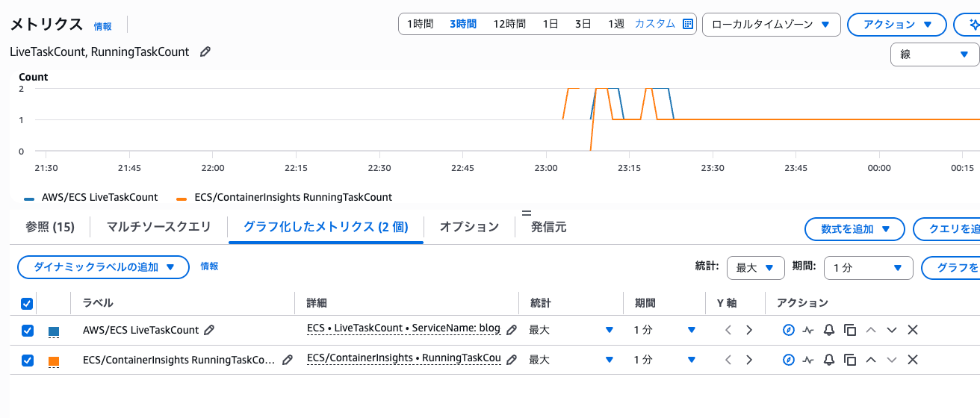Open the global 期間 1 分 dropdown
Viewport: 980px width, 418px height.
869,267
